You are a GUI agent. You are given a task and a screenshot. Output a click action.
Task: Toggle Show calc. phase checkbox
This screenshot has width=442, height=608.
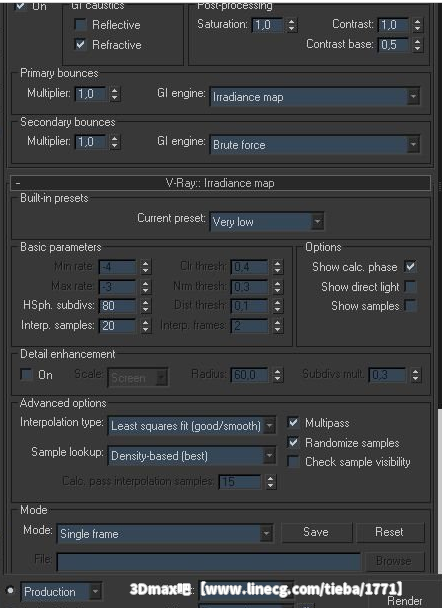pyautogui.click(x=410, y=266)
